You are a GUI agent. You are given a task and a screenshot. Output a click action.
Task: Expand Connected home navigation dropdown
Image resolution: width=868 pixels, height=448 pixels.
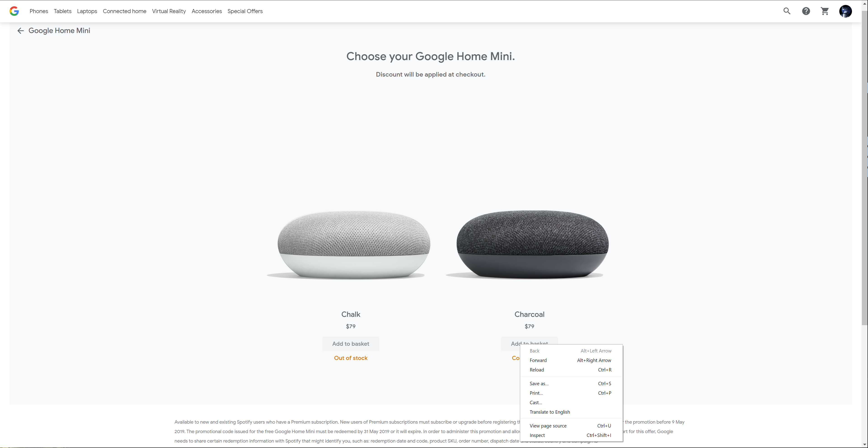pyautogui.click(x=124, y=11)
